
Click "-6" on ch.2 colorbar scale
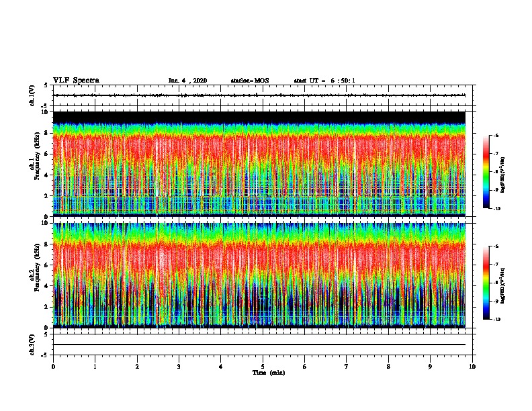pyautogui.click(x=496, y=246)
